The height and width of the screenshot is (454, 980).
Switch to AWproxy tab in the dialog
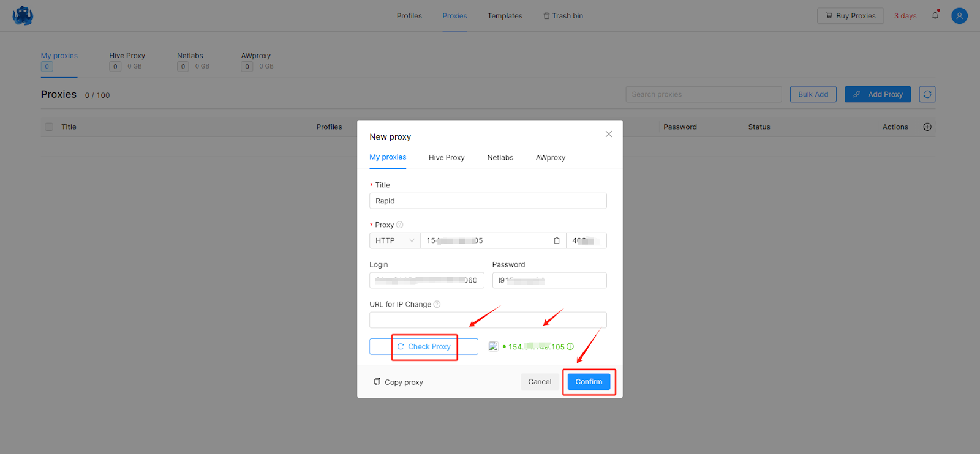point(551,157)
